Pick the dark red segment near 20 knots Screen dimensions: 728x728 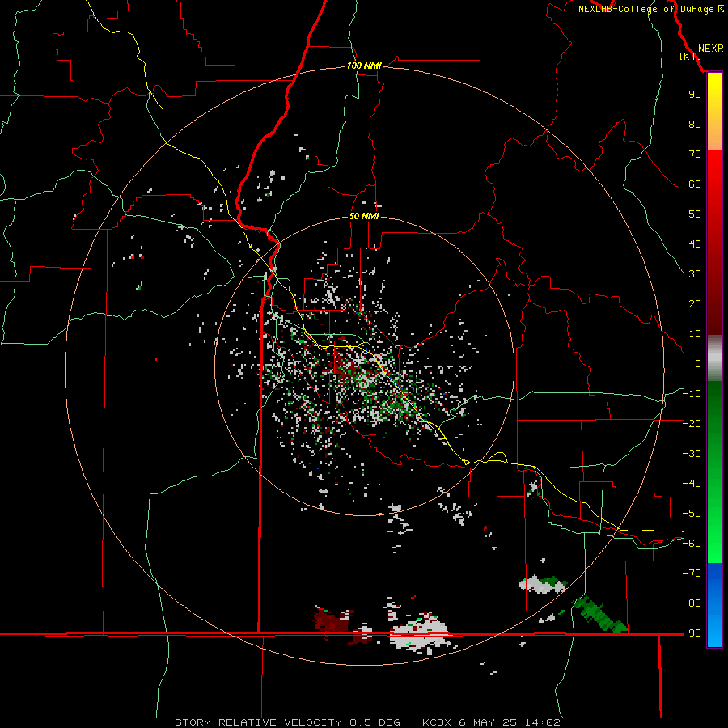coord(714,304)
